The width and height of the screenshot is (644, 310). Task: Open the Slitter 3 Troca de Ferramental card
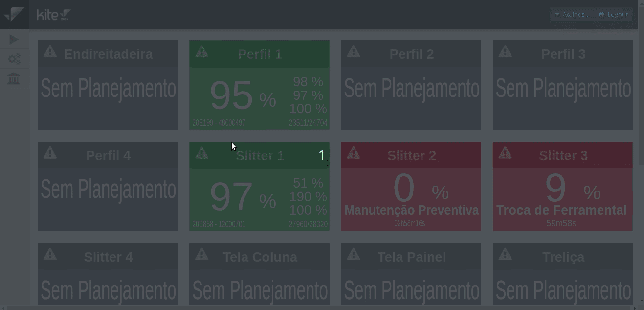pos(562,186)
